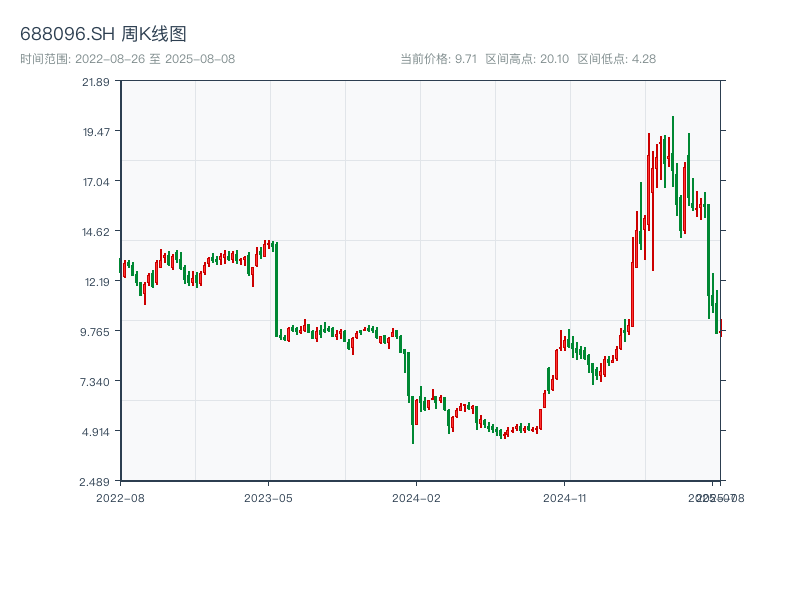Click the 4.914 price label on the y-axis
The height and width of the screenshot is (600, 800).
(96, 432)
